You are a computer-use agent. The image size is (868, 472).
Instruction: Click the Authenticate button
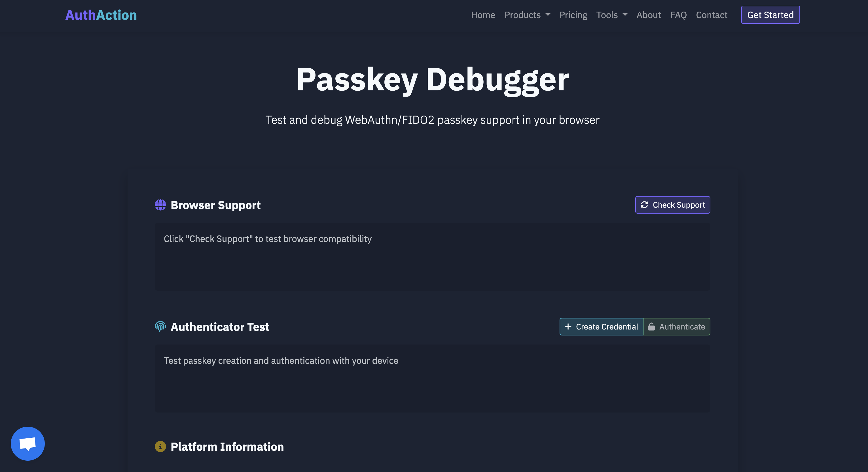677,327
